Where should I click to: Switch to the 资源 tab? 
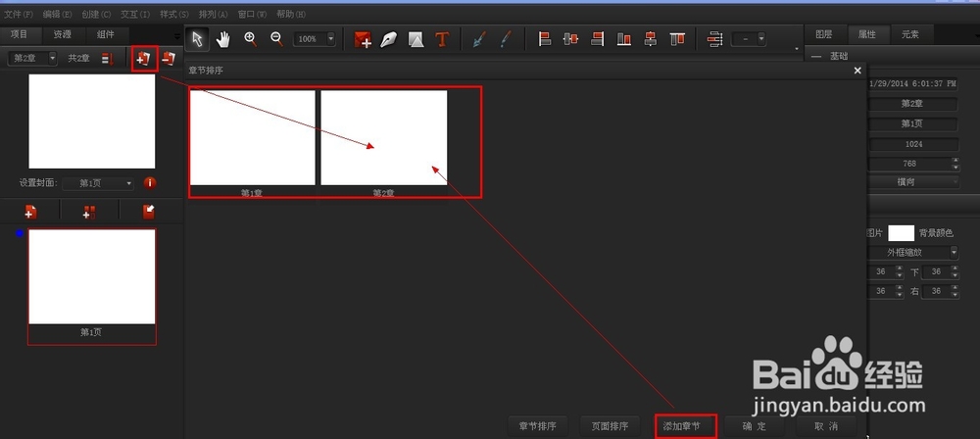pyautogui.click(x=63, y=34)
